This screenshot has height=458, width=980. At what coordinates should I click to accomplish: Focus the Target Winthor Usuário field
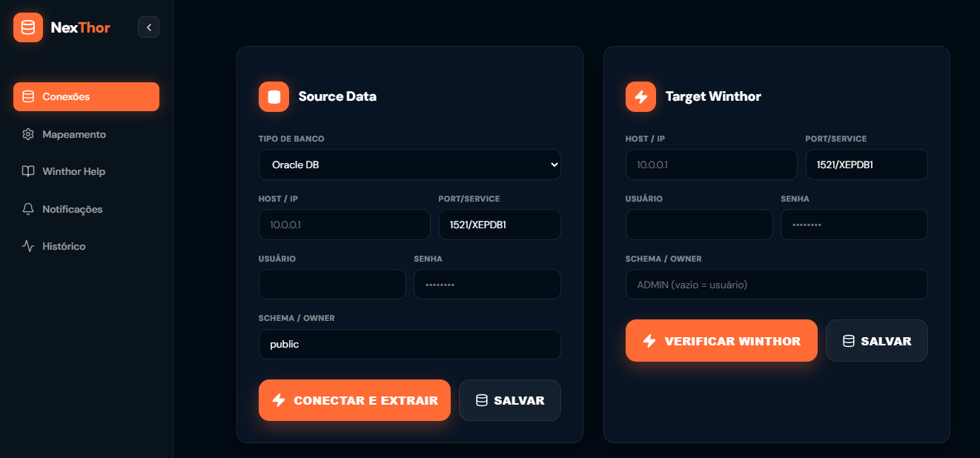[x=699, y=225]
